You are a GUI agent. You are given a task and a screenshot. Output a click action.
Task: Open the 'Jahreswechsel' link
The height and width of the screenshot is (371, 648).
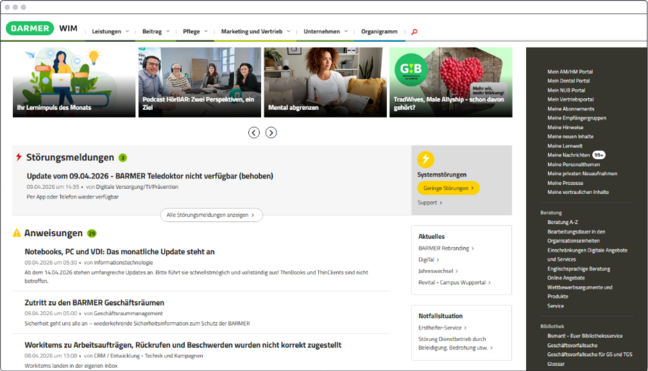[438, 271]
